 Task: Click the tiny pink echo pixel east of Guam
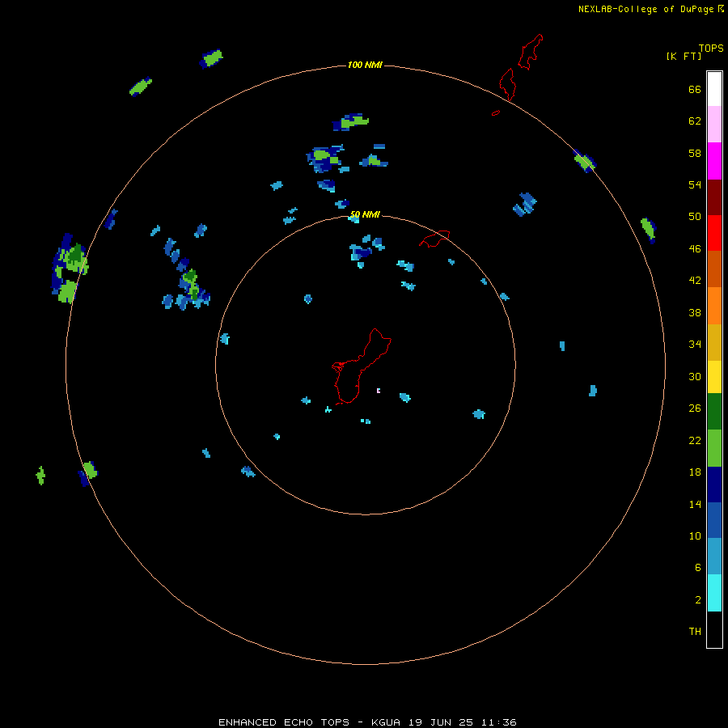pos(379,391)
